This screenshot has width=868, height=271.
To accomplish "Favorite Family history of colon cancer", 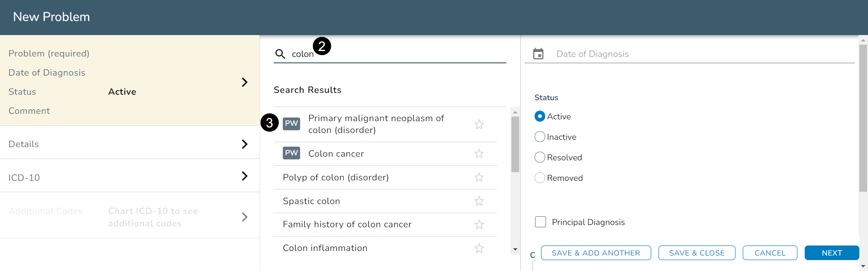I will (479, 225).
